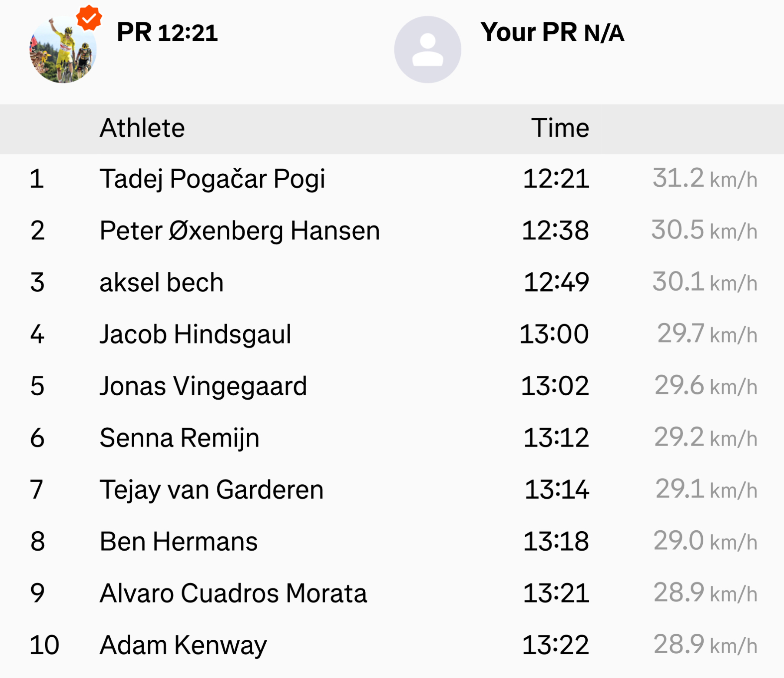Click the leader's cycling profile photo
784x678 pixels.
[x=63, y=50]
